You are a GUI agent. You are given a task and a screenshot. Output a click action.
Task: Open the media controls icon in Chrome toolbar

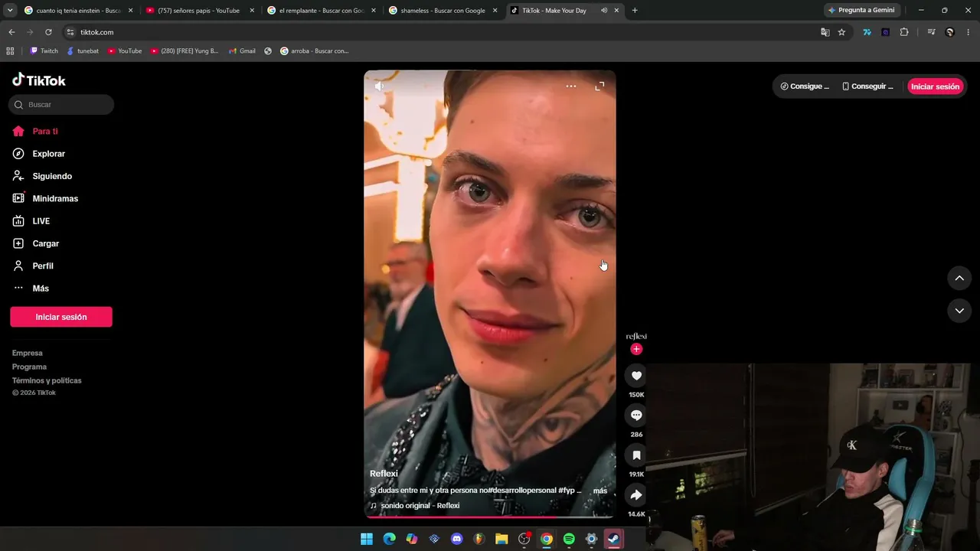pyautogui.click(x=931, y=32)
